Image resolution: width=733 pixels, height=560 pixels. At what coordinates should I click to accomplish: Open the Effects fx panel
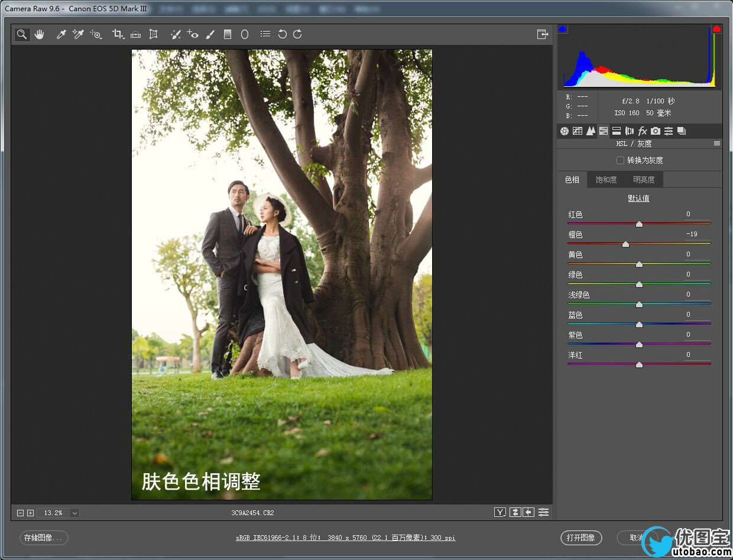pos(643,131)
